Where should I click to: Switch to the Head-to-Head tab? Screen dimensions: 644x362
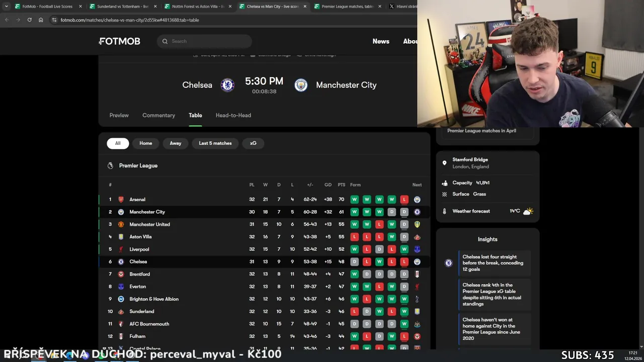(x=233, y=115)
